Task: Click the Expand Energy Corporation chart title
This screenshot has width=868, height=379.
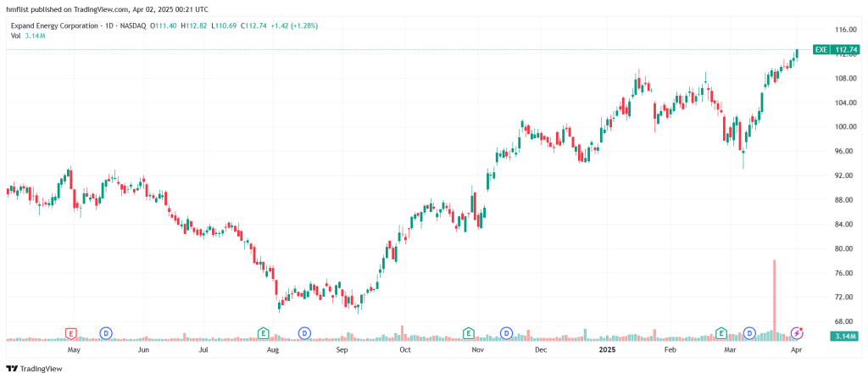Action: (57, 25)
